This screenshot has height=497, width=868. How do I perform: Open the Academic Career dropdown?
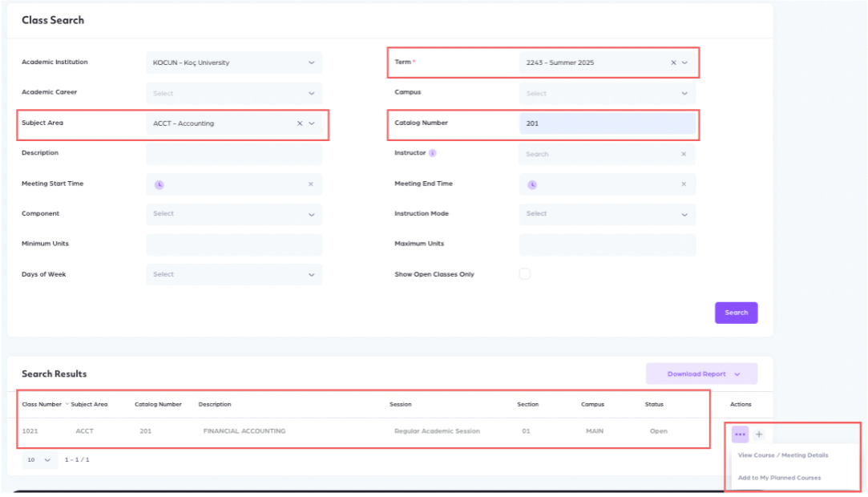click(311, 93)
